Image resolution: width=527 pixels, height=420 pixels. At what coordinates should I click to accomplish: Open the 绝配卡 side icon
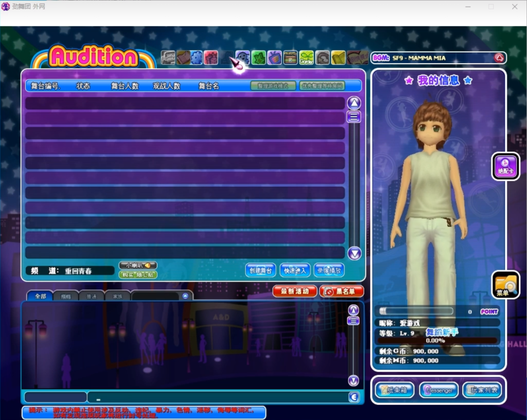505,166
